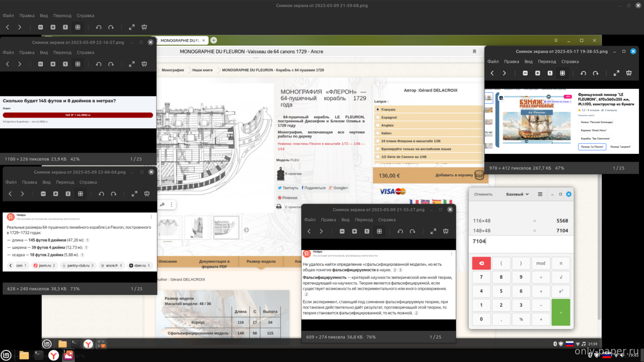Go to next image in 22-06-04 viewer window
644x362 pixels.
pyautogui.click(x=22, y=194)
